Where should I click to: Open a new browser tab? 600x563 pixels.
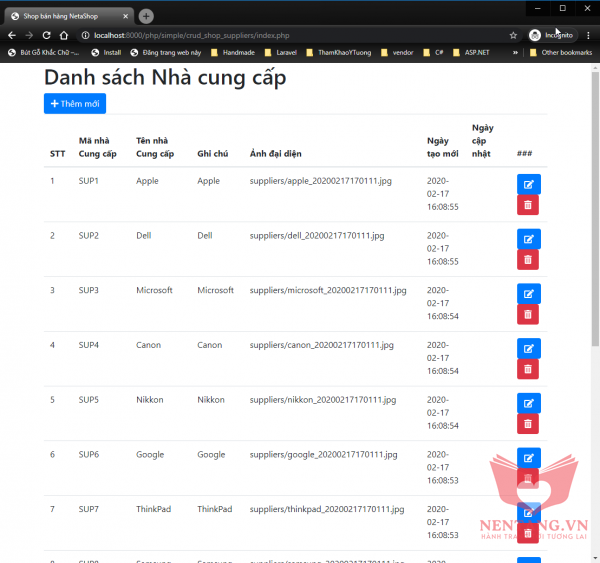[x=146, y=16]
